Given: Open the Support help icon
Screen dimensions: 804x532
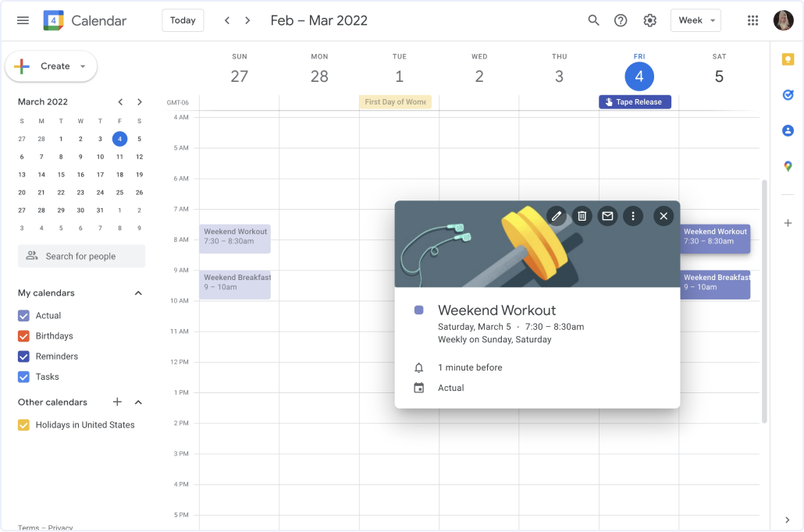Looking at the screenshot, I should point(621,20).
